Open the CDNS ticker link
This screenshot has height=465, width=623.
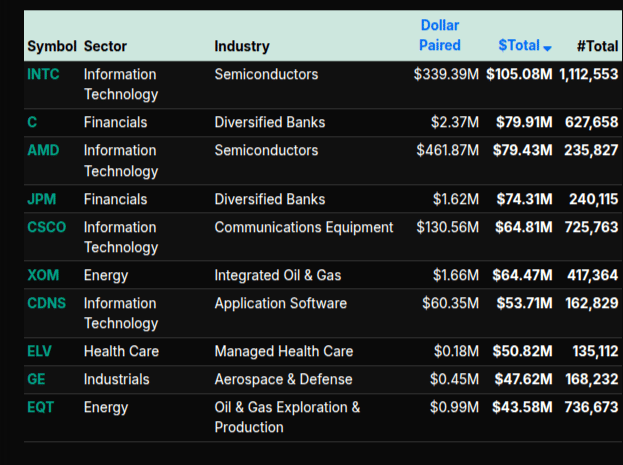(x=47, y=303)
